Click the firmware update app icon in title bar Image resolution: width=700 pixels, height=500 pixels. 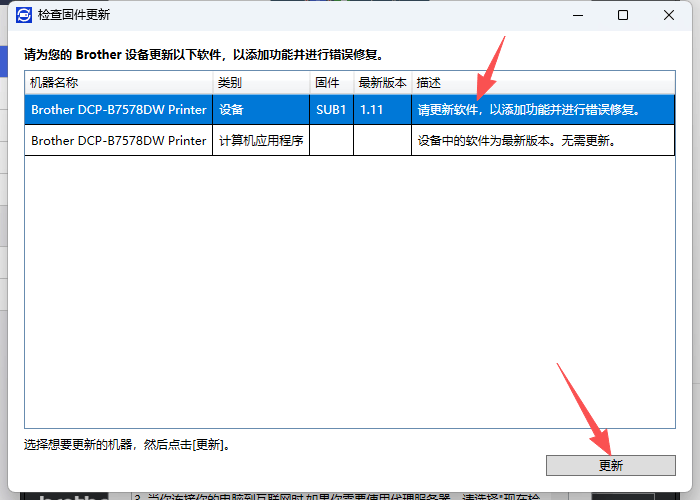(20, 15)
